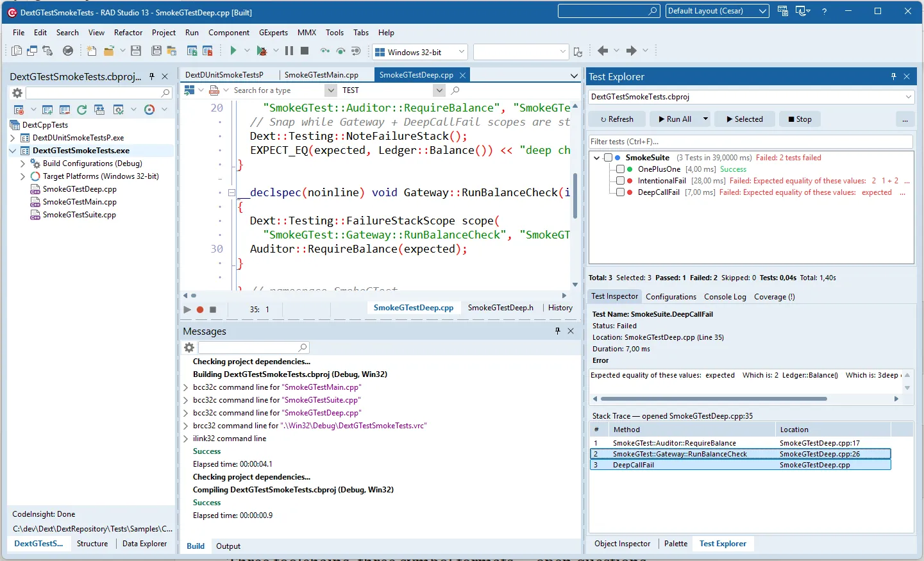
Task: Expand Build Configurations (Debug) node
Action: pyautogui.click(x=23, y=163)
